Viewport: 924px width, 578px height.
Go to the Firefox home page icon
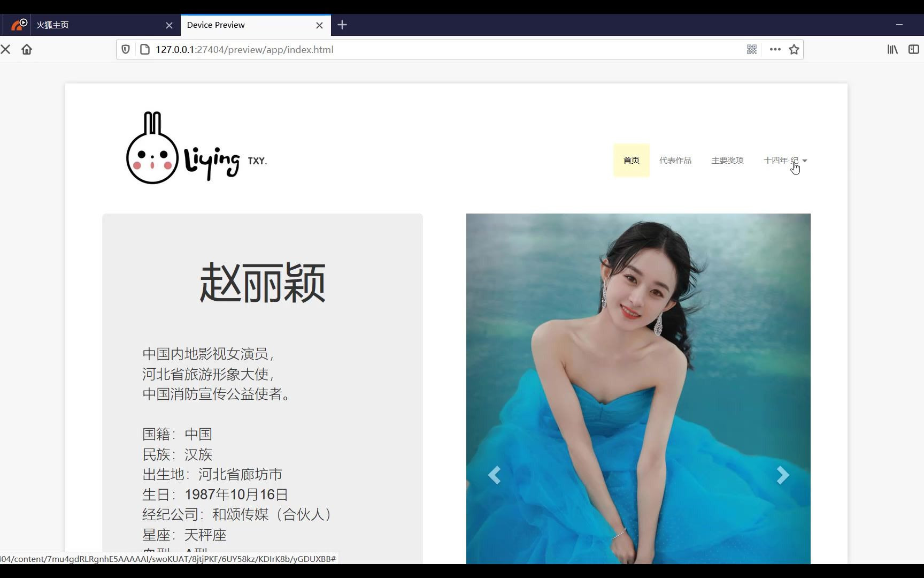pyautogui.click(x=27, y=49)
